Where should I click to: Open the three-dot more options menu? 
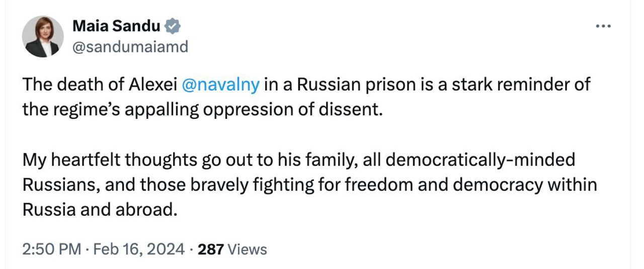pos(602,26)
